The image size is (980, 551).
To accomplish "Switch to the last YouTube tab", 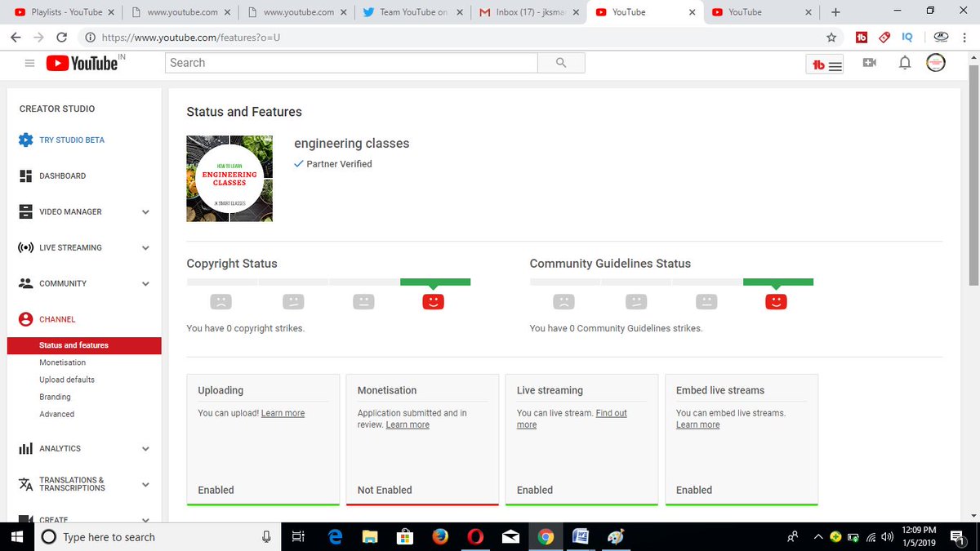I will coord(759,12).
